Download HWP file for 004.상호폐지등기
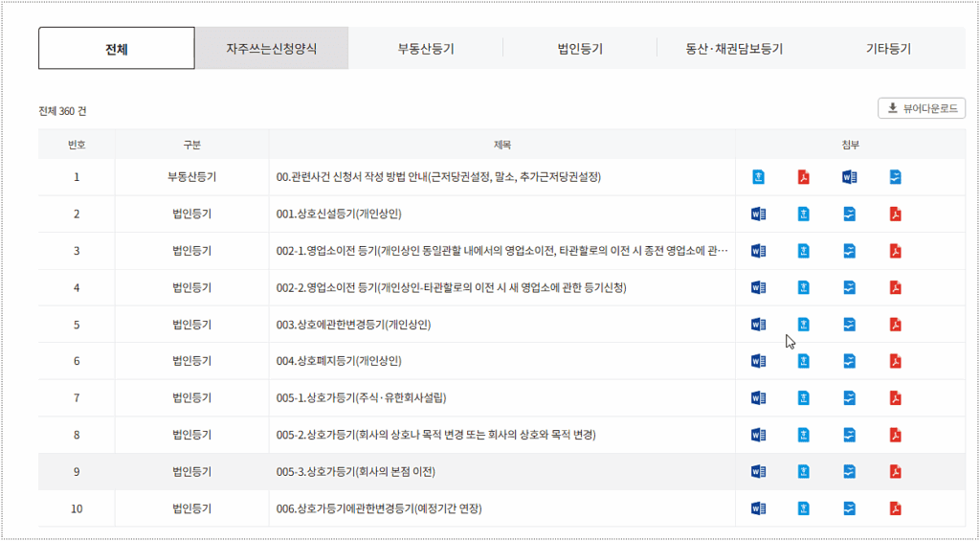This screenshot has width=980, height=541. point(804,361)
